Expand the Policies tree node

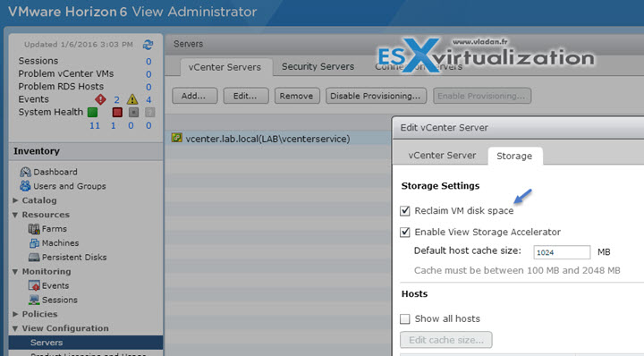15,314
